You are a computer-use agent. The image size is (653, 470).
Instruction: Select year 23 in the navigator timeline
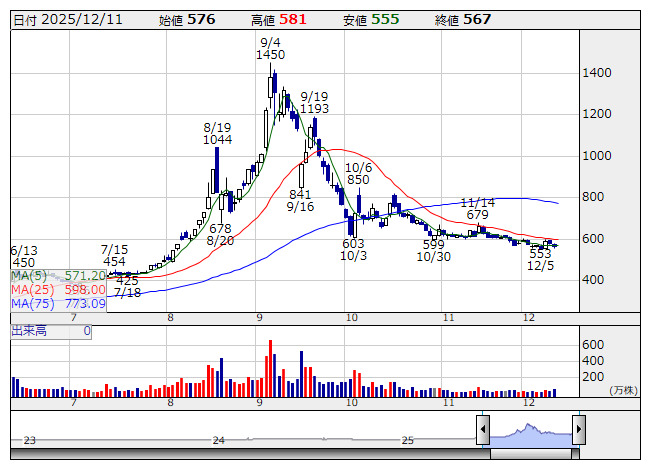click(30, 440)
